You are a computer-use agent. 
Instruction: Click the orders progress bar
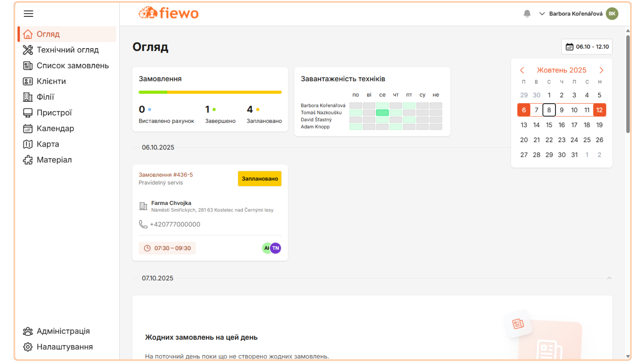tap(210, 92)
